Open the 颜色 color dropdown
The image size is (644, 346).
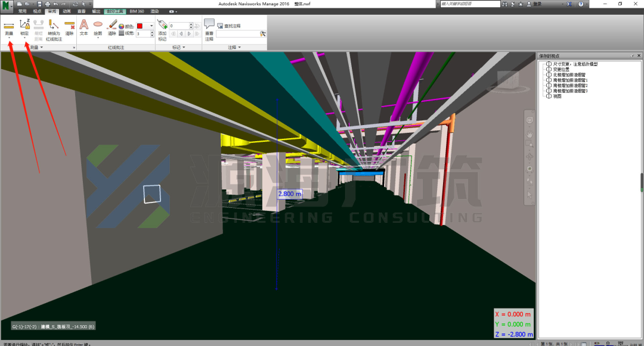(151, 26)
